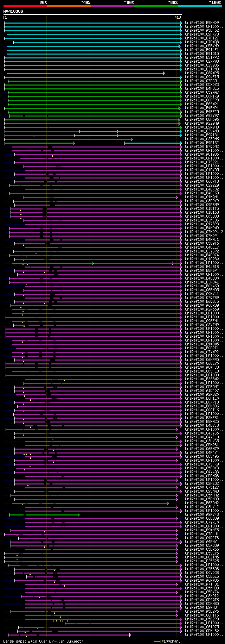Open hit UniRef100_B9HH09
This screenshot has height=644, width=225.
(202, 23)
